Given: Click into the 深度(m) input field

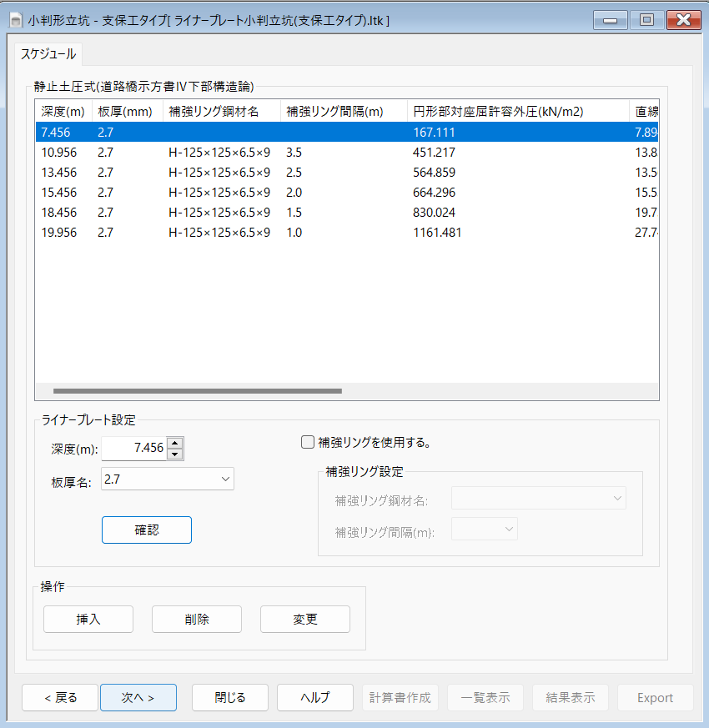Looking at the screenshot, I should (133, 449).
